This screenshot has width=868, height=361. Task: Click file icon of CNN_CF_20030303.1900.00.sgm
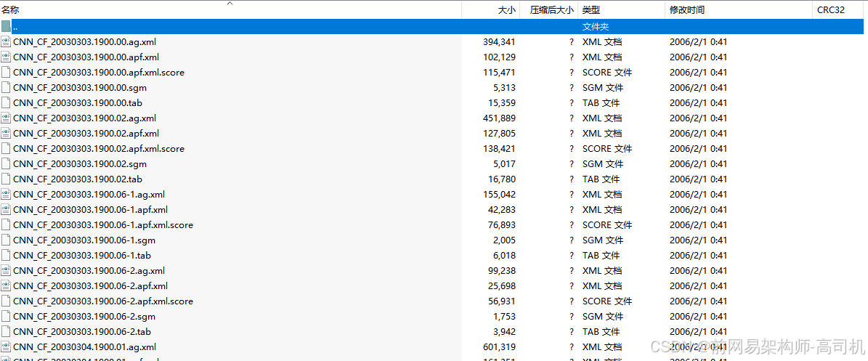6,87
